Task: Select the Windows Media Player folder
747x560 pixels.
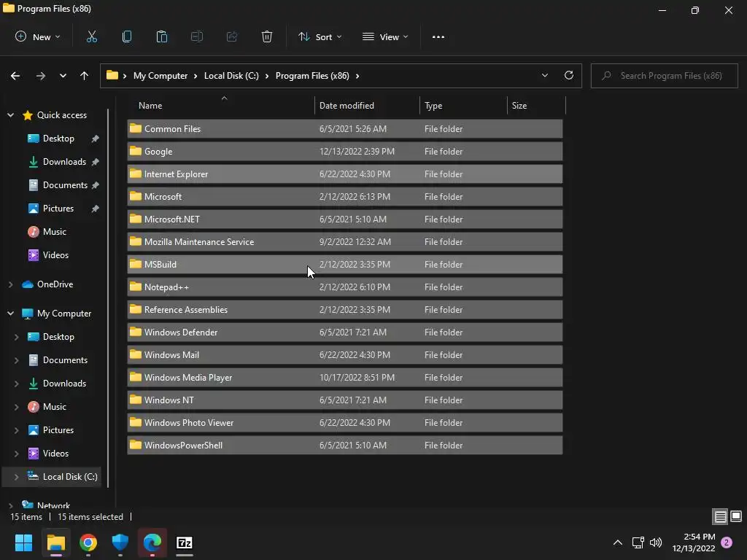Action: (x=345, y=378)
